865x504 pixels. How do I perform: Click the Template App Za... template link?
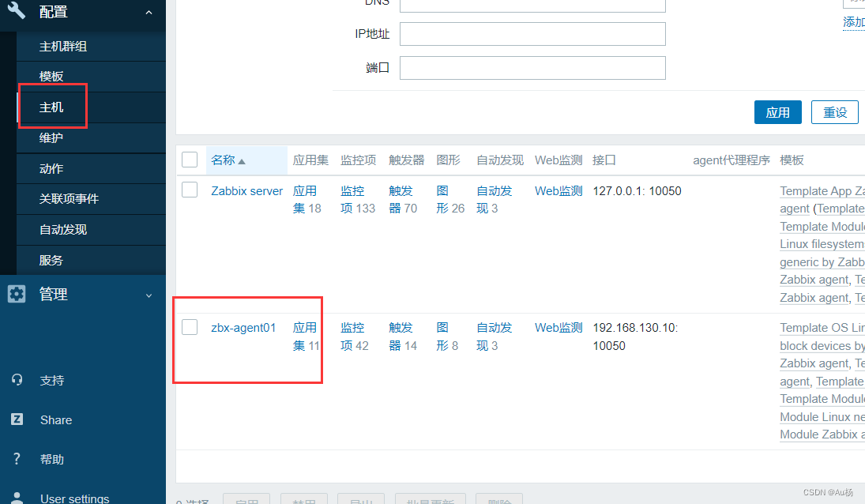822,191
